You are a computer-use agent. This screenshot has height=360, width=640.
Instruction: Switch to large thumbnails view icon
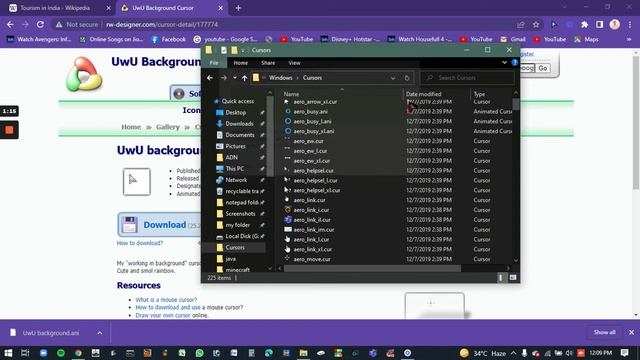tap(513, 278)
